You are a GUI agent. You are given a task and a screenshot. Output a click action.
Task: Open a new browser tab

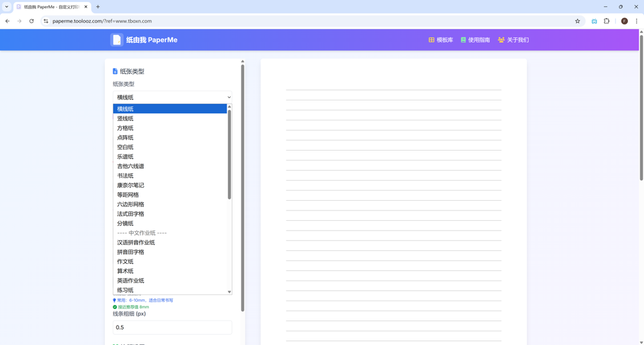pos(98,7)
